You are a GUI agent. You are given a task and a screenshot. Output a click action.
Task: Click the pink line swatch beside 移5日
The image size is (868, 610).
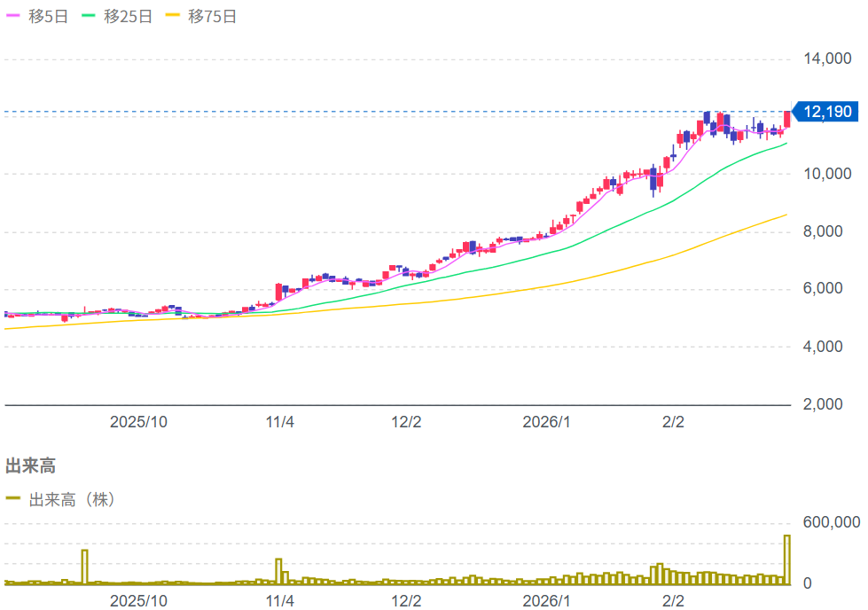point(13,16)
